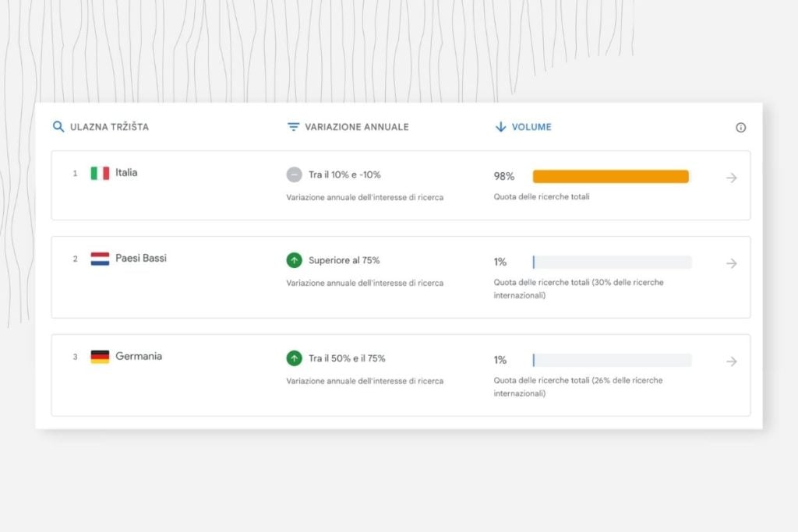Select the Italia country name
Screen dimensions: 798x532
[126, 172]
